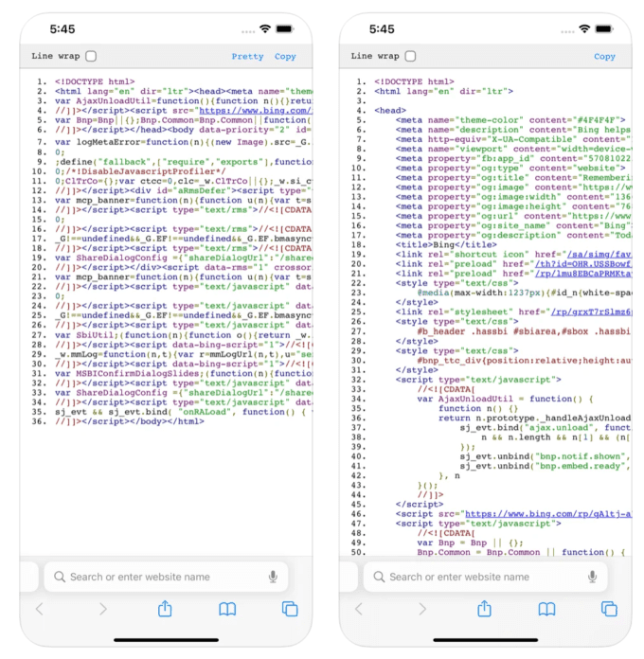Open tabs icon in right phone toolbar
This screenshot has height=659, width=644.
pyautogui.click(x=610, y=609)
